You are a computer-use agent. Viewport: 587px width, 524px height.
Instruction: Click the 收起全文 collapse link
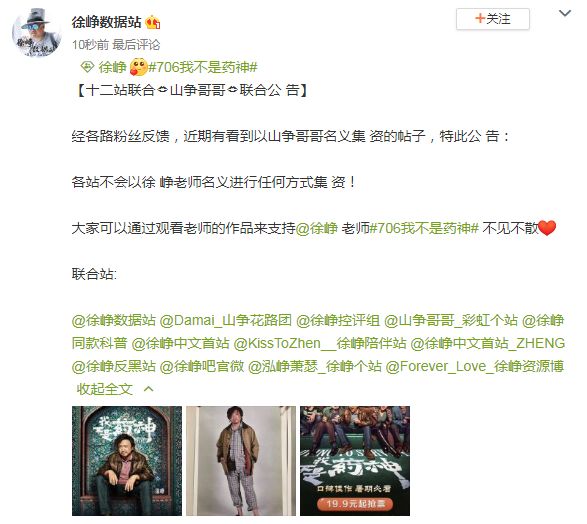click(104, 389)
